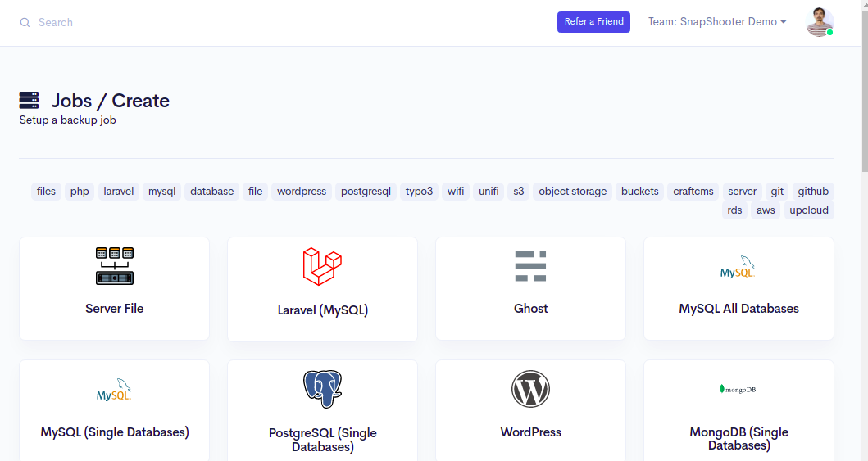Open the Laravel (MySQL) job label
The height and width of the screenshot is (461, 868).
tap(322, 310)
